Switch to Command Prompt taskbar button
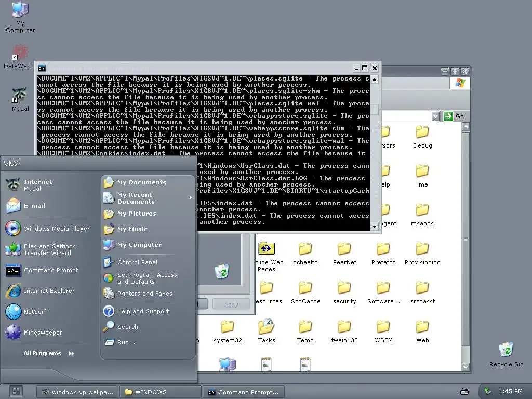Viewport: 532px width, 399px height. 244,392
